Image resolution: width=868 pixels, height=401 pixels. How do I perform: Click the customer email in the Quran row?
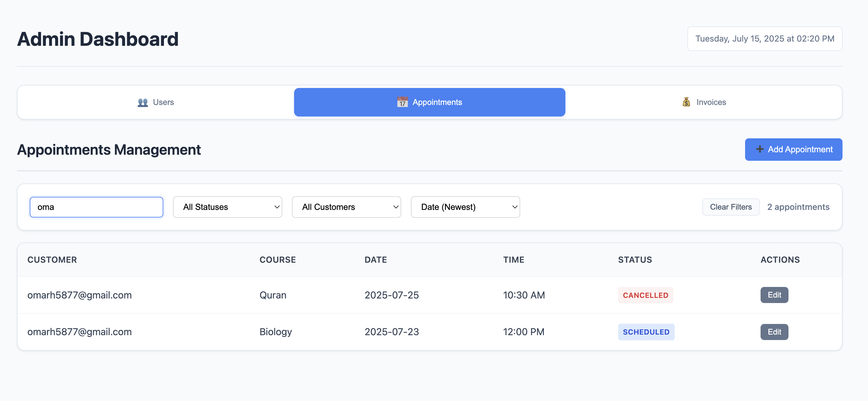(x=80, y=295)
